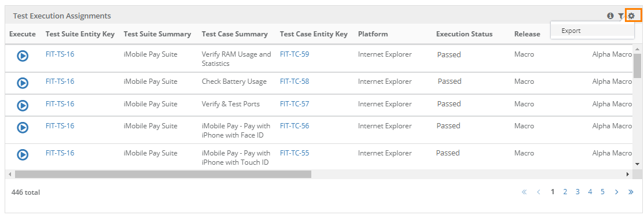Click the Platform column header

[x=373, y=34]
